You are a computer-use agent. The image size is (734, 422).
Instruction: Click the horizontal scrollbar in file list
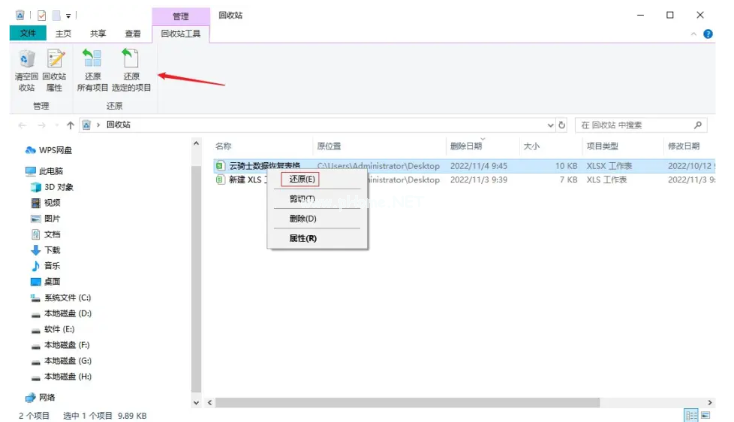pyautogui.click(x=407, y=403)
